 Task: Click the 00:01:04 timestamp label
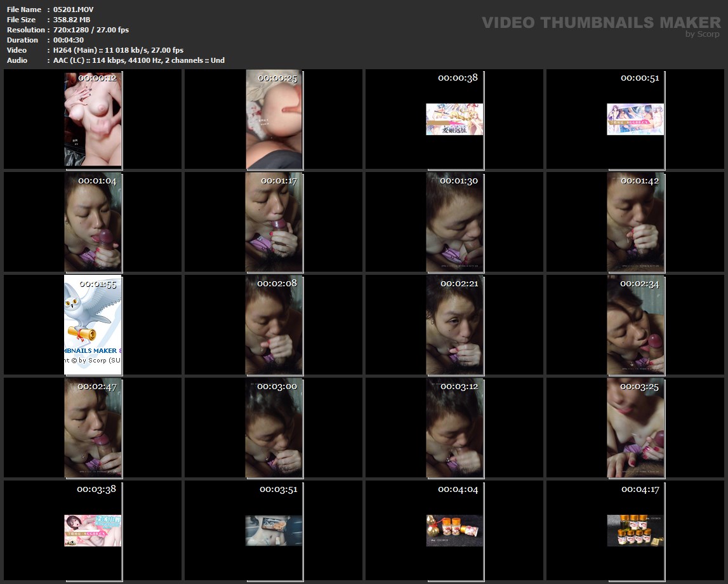click(97, 181)
